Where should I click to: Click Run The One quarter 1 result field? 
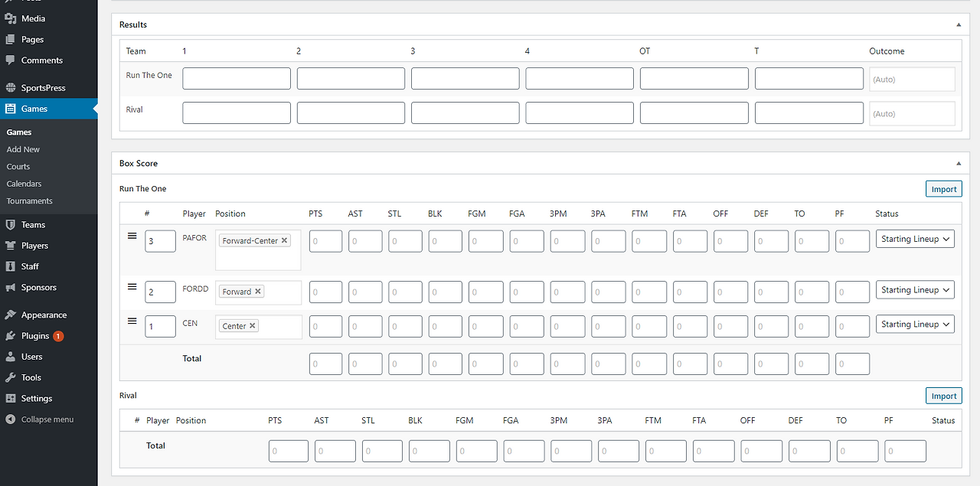[237, 78]
